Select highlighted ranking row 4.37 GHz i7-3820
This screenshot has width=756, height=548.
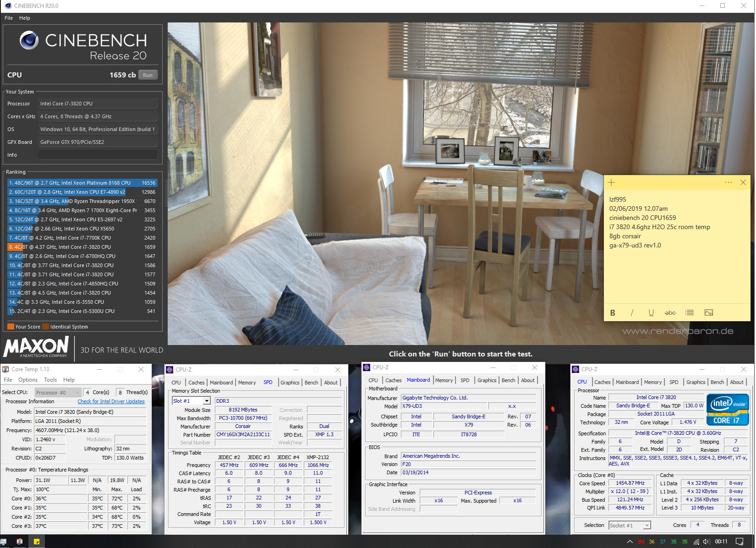pyautogui.click(x=82, y=247)
